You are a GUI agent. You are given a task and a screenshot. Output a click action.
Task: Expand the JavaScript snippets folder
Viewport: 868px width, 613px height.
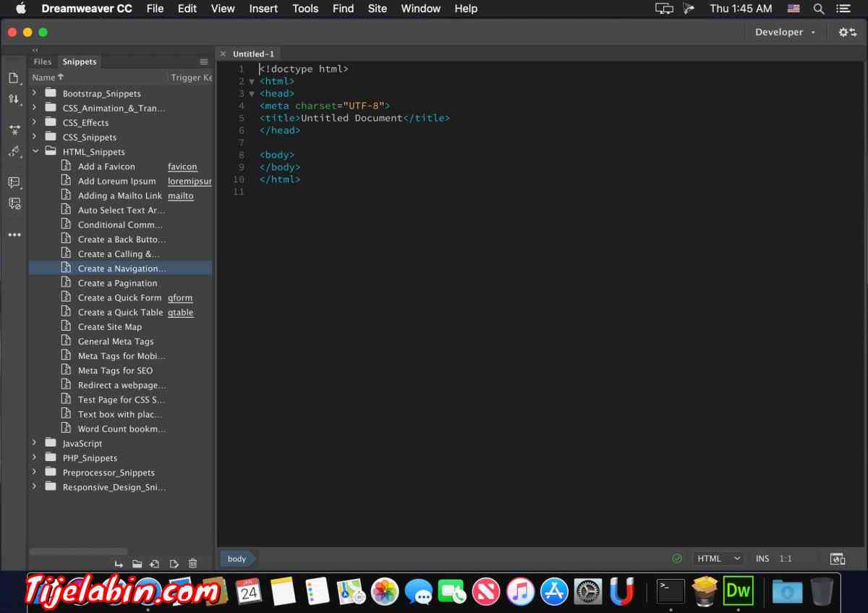[35, 443]
